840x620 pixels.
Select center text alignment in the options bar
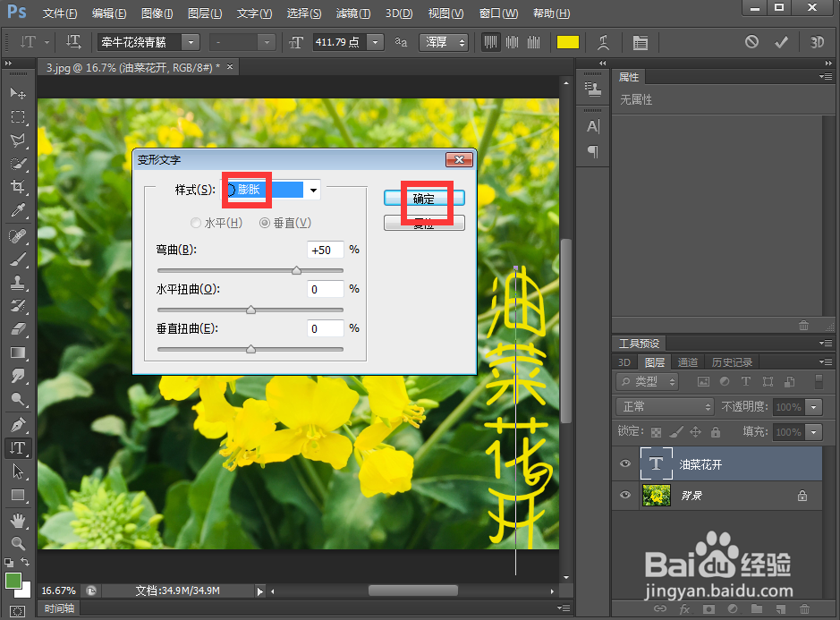pyautogui.click(x=514, y=42)
